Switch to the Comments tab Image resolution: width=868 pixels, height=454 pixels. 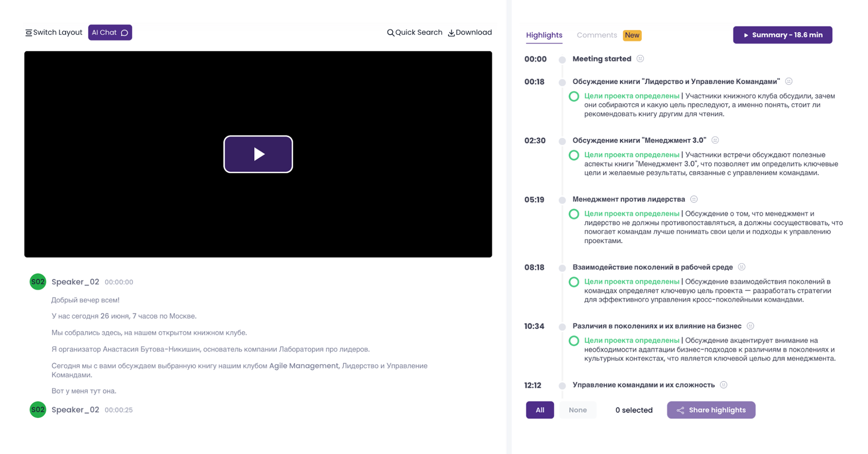tap(597, 35)
